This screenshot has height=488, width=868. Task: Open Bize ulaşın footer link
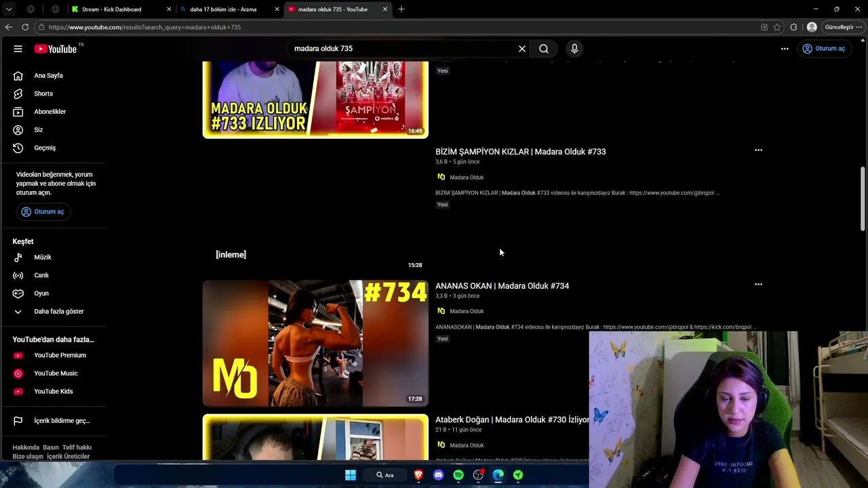pos(28,457)
